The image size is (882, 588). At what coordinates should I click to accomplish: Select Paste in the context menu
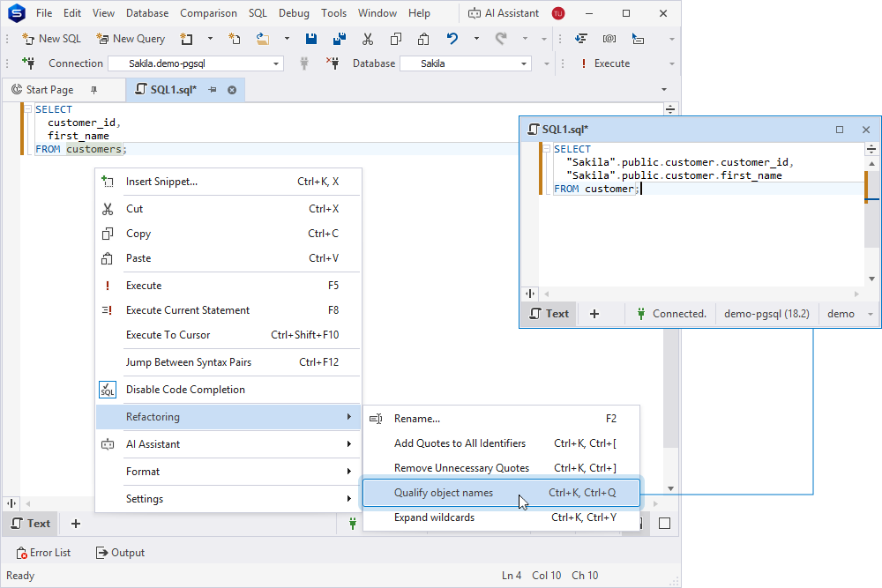click(x=228, y=258)
